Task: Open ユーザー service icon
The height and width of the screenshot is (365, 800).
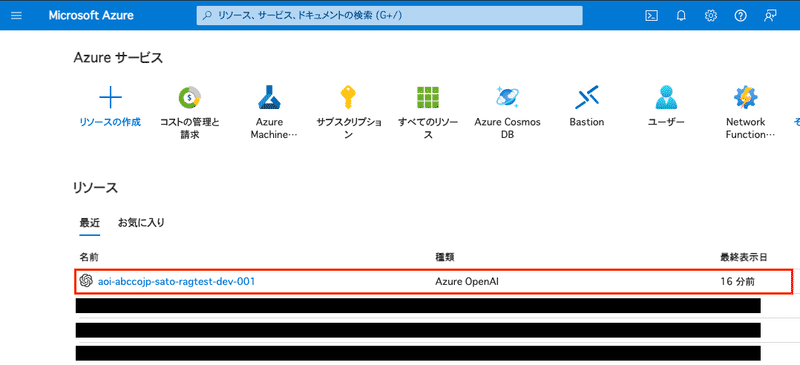Action: (x=666, y=97)
